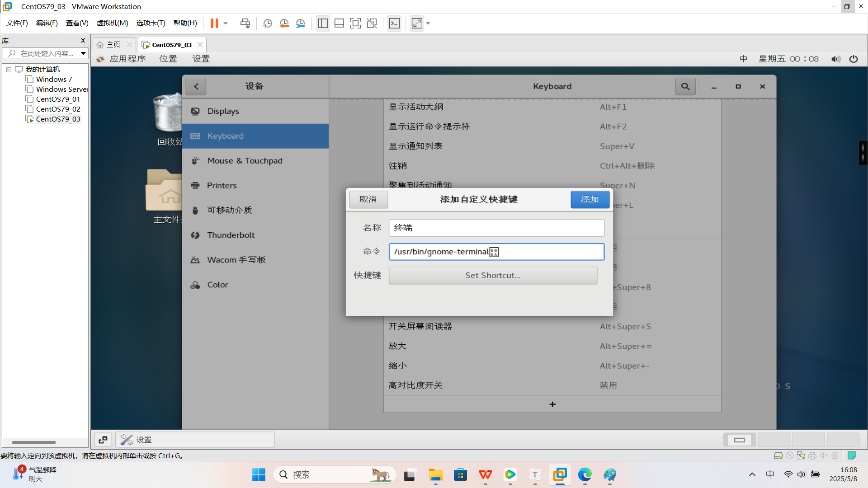
Task: Click the enter full screen icon
Action: click(x=355, y=23)
